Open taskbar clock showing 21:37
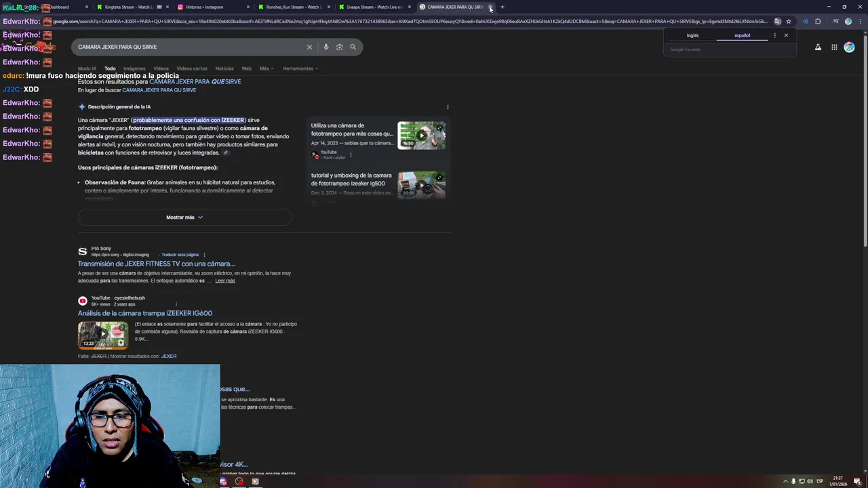This screenshot has height=488, width=868. pyautogui.click(x=838, y=481)
